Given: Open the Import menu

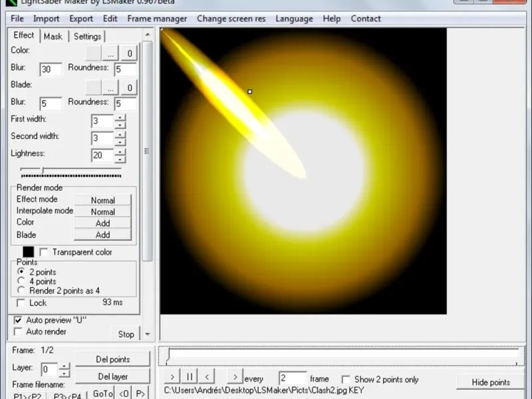Looking at the screenshot, I should (x=46, y=19).
